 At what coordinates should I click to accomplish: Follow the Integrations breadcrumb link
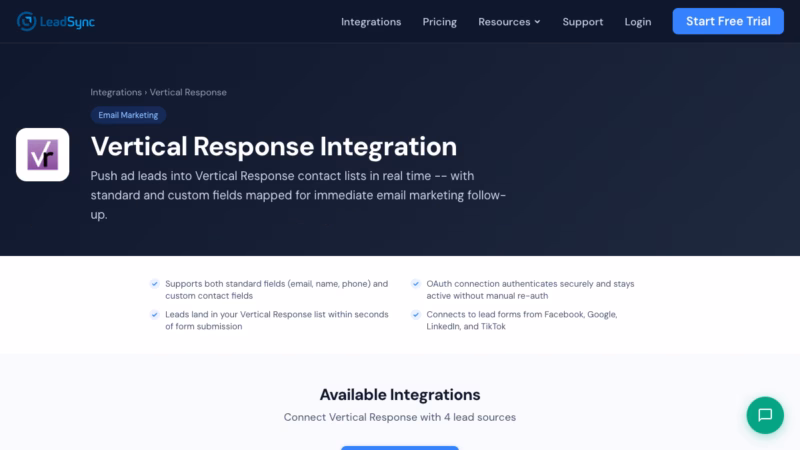[x=116, y=92]
